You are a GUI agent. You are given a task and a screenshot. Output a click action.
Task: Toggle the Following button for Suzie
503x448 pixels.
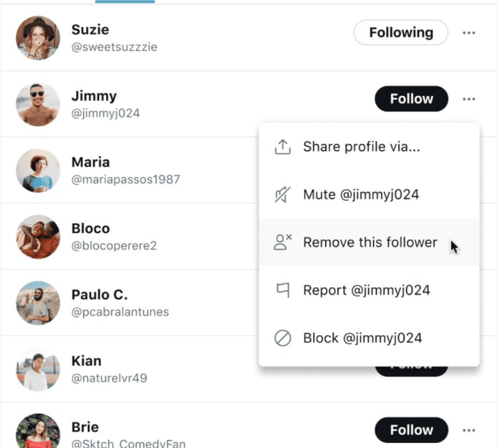[x=401, y=33]
